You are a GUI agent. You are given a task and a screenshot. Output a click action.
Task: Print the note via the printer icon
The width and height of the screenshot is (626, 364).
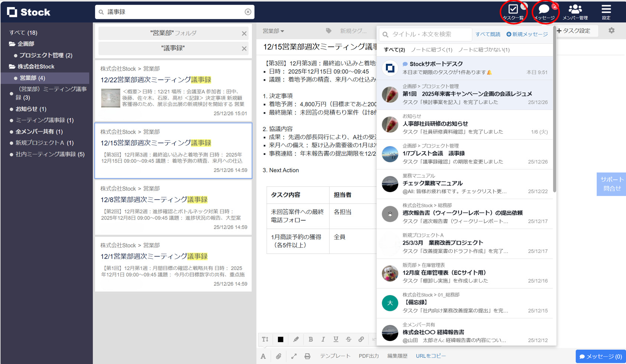coord(307,356)
